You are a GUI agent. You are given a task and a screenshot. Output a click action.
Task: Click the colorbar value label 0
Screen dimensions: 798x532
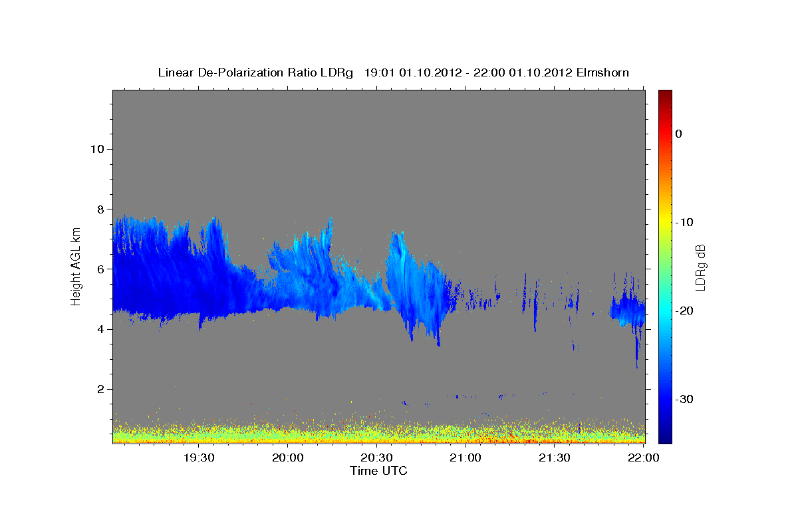click(679, 134)
